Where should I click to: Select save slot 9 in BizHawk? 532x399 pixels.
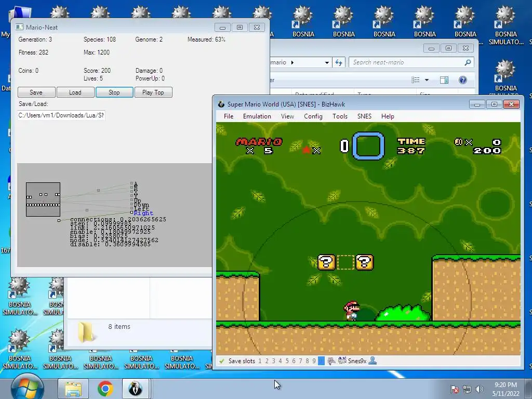[x=314, y=361]
